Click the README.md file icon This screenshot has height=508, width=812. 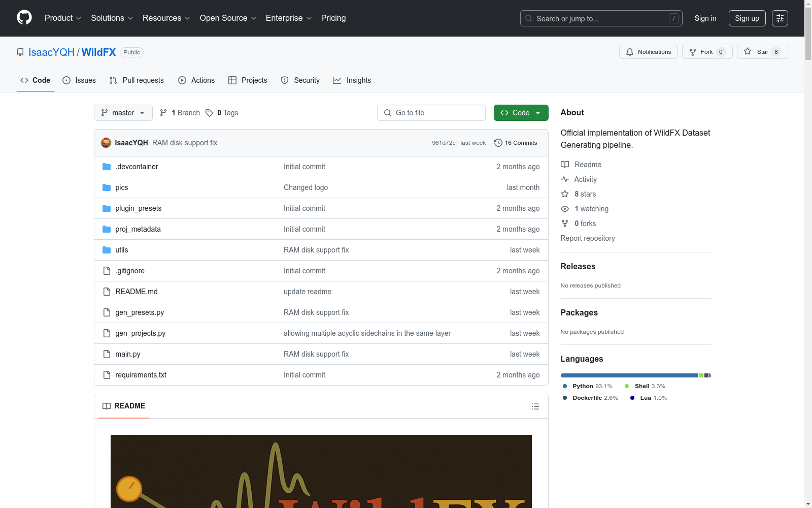pyautogui.click(x=107, y=292)
